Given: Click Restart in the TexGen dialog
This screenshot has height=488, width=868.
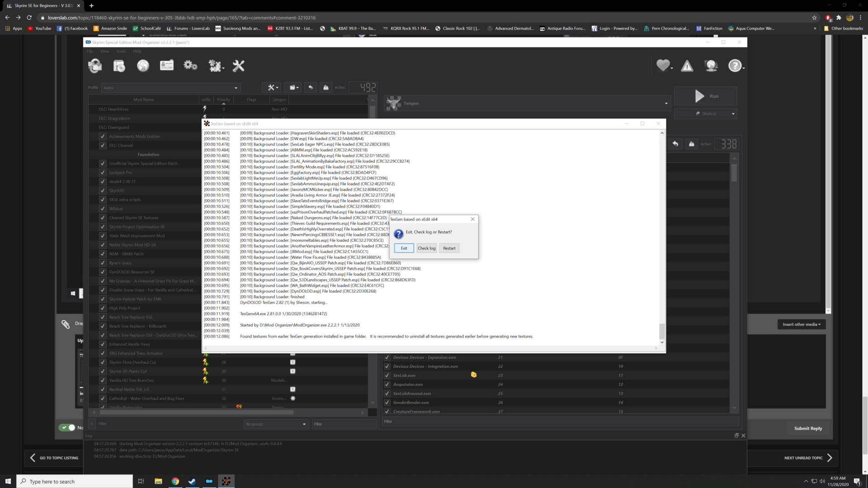Looking at the screenshot, I should coord(449,248).
